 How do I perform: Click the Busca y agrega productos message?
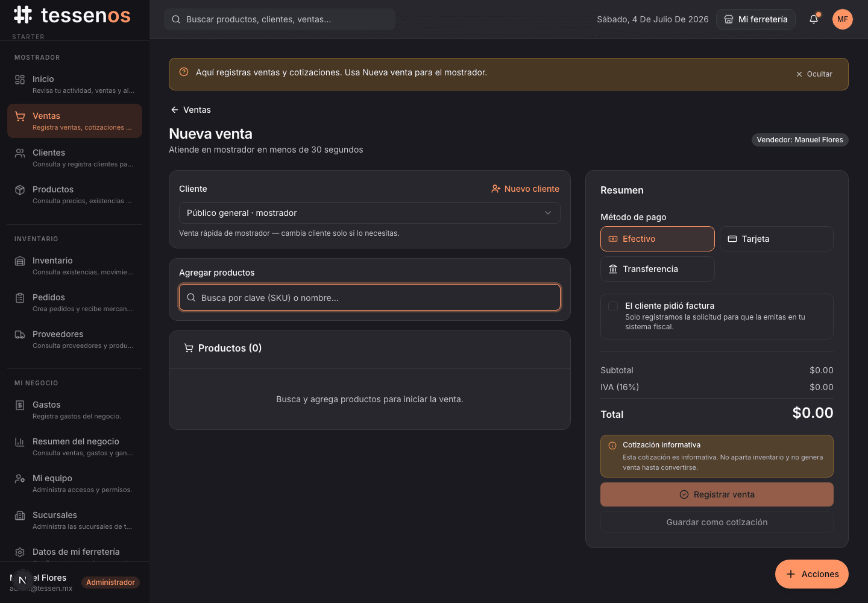pyautogui.click(x=370, y=399)
